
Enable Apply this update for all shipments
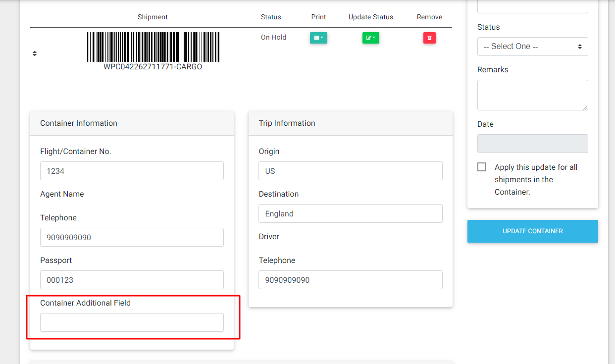point(482,167)
